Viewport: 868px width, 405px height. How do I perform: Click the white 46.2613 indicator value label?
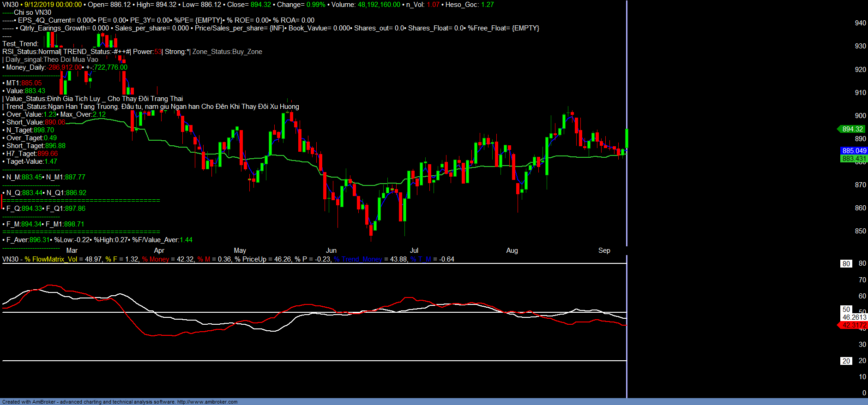pyautogui.click(x=854, y=317)
